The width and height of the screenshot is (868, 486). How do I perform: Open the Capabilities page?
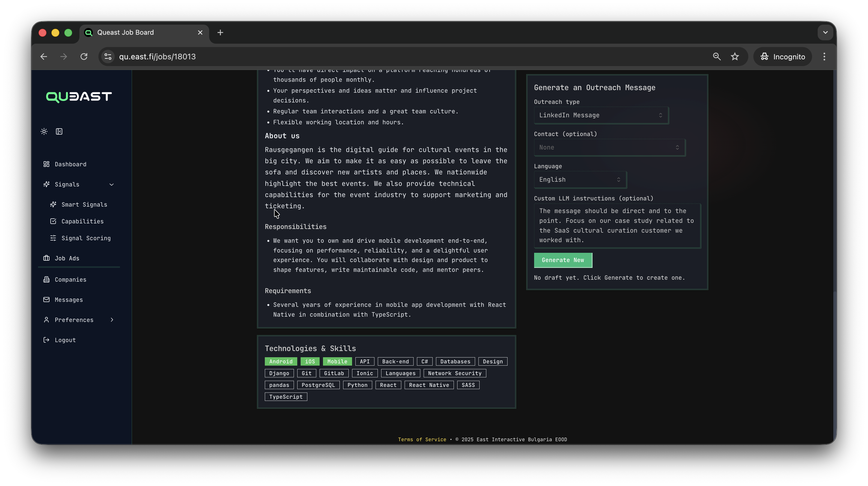click(x=82, y=221)
